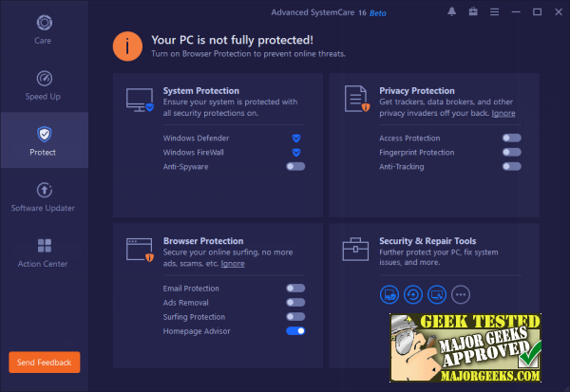Enable Fingerprint Protection switch
Screen dimensions: 570x392
pyautogui.click(x=512, y=152)
